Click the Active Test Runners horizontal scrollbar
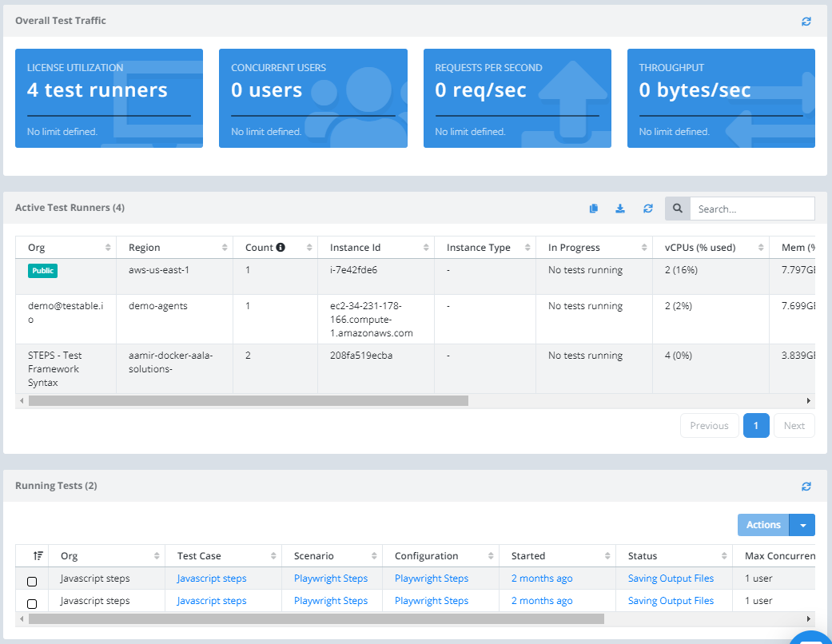 249,401
